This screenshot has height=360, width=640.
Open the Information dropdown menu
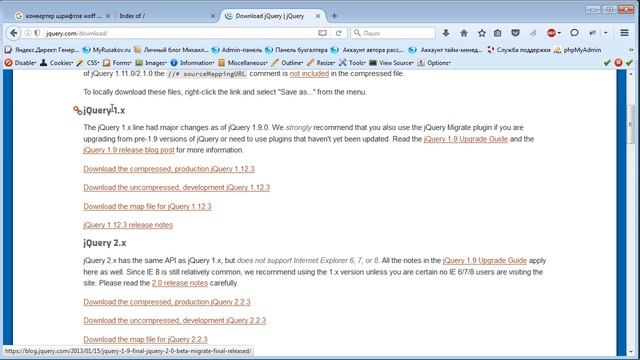(192, 63)
